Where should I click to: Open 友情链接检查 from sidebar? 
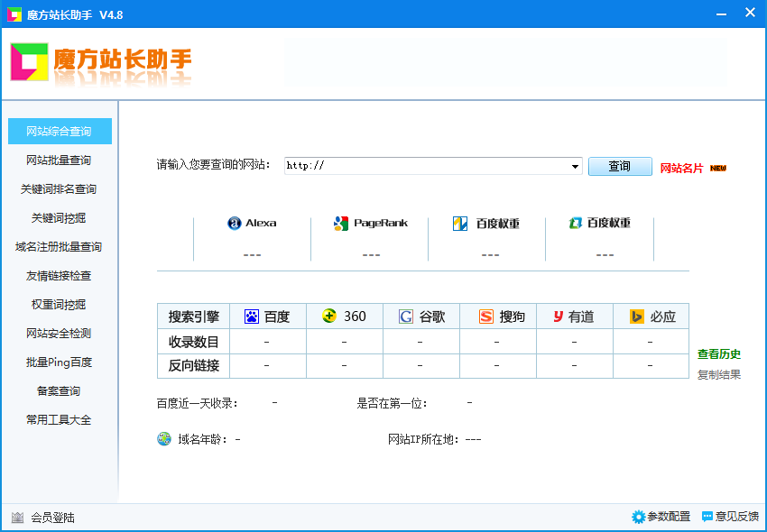(59, 276)
